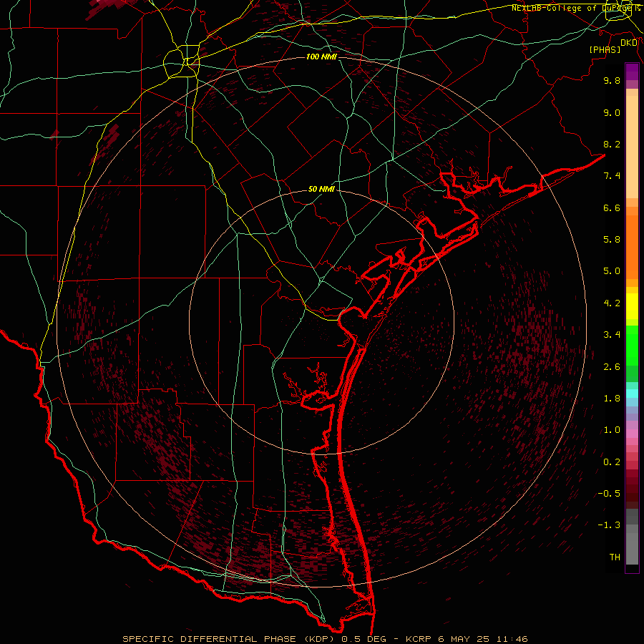Click the 9.0 value on the color scale
The image size is (644, 644).
[x=612, y=112]
